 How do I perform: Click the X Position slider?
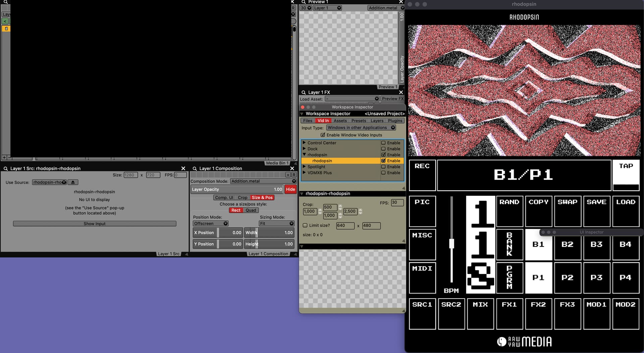[218, 233]
